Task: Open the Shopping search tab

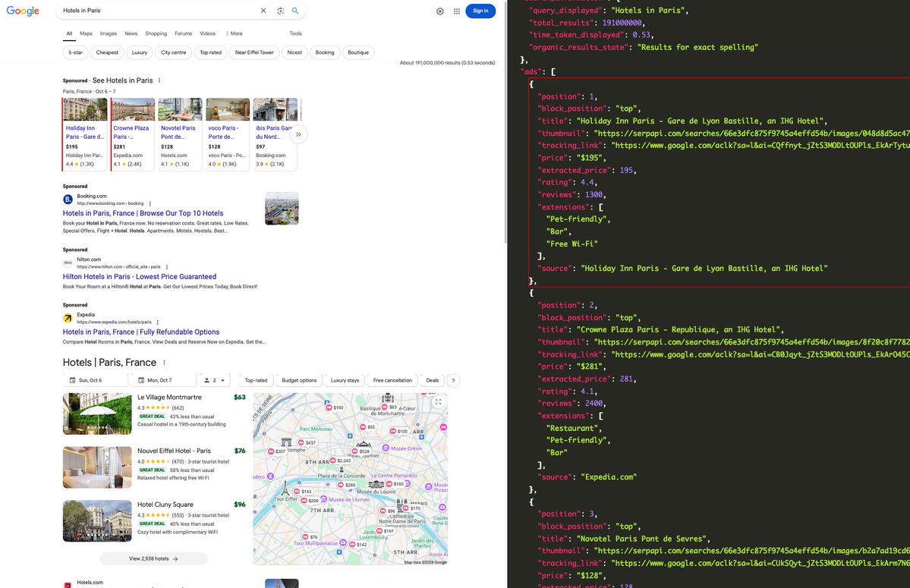Action: 156,33
